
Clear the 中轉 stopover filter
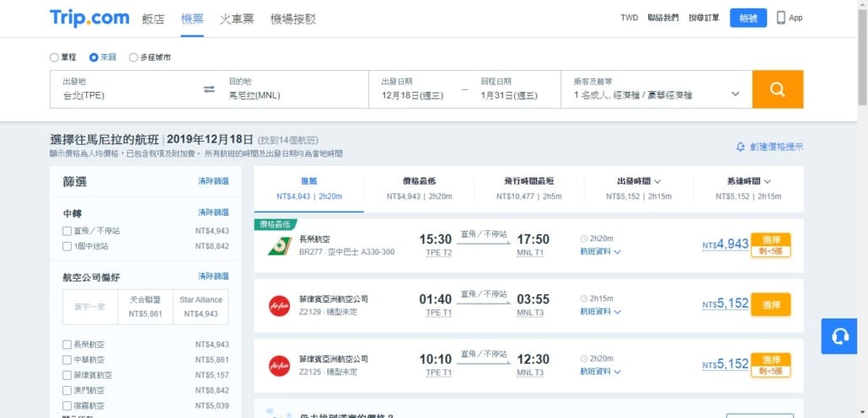pos(214,212)
